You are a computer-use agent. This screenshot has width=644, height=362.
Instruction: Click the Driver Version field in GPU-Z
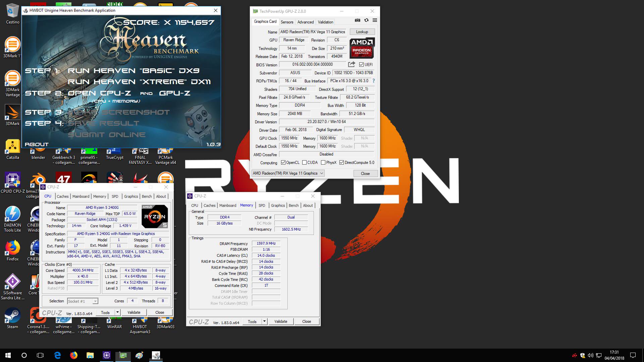click(326, 122)
